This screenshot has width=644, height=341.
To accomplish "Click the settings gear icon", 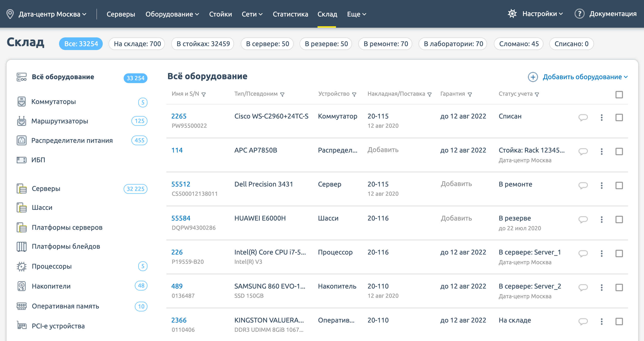I will coord(512,14).
